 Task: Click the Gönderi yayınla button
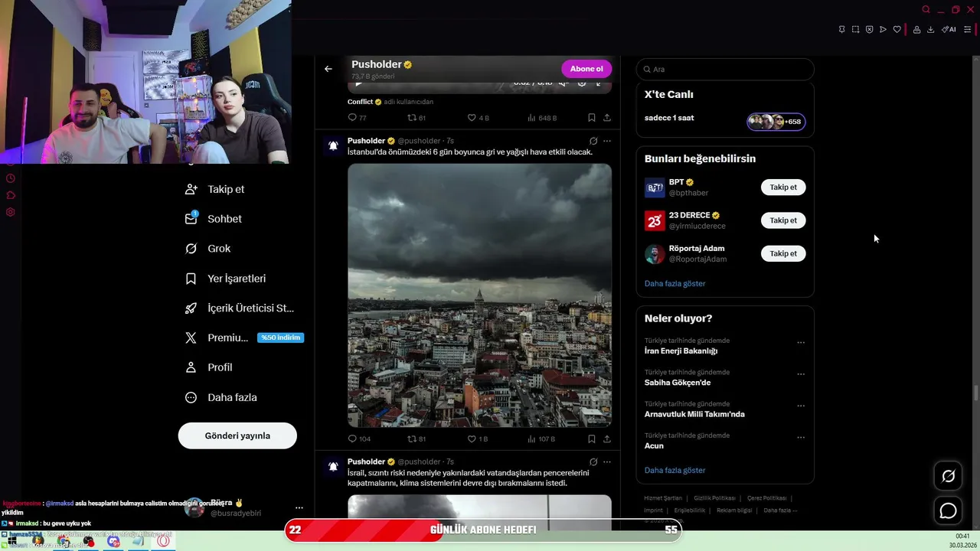click(x=237, y=435)
